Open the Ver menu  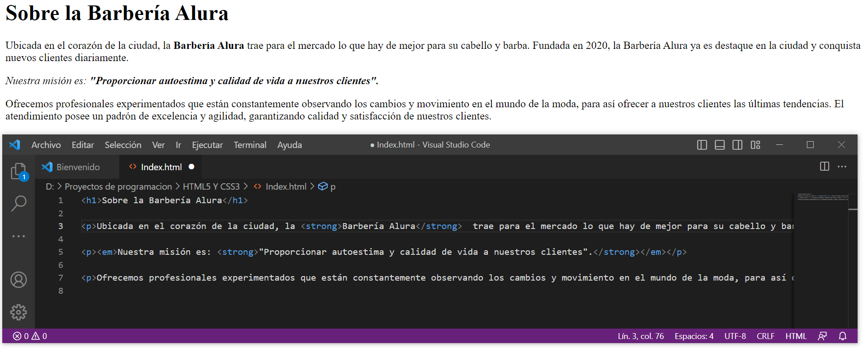[158, 145]
